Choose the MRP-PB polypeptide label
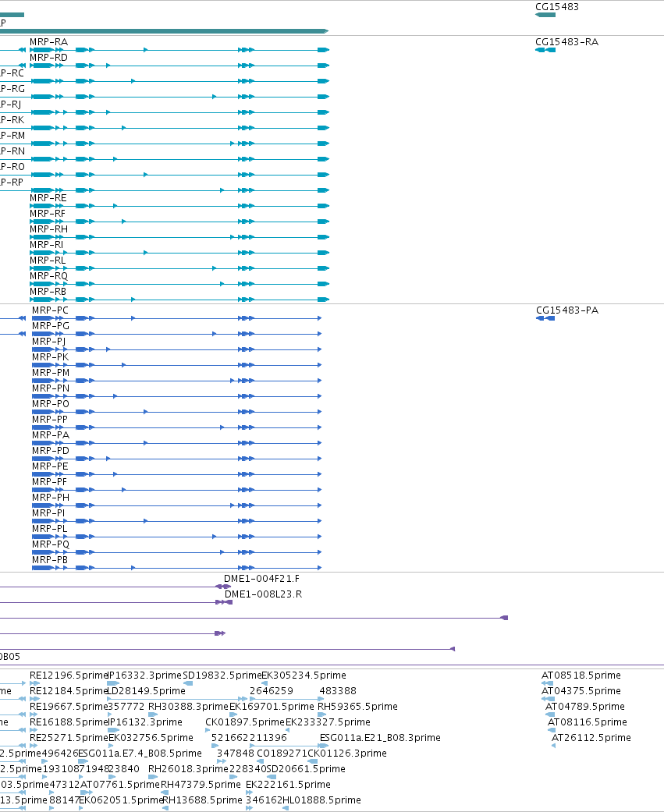Viewport: 664px width, 812px height. (50, 558)
